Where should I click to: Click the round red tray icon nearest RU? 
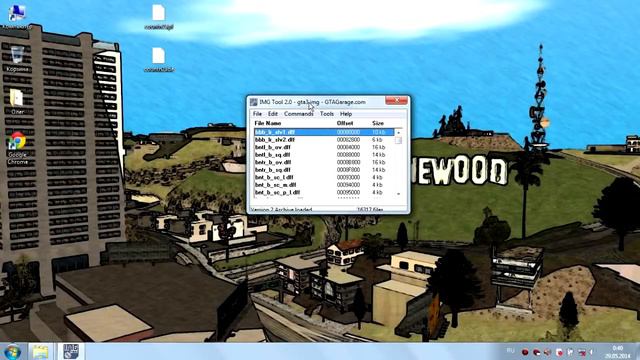coord(525,352)
